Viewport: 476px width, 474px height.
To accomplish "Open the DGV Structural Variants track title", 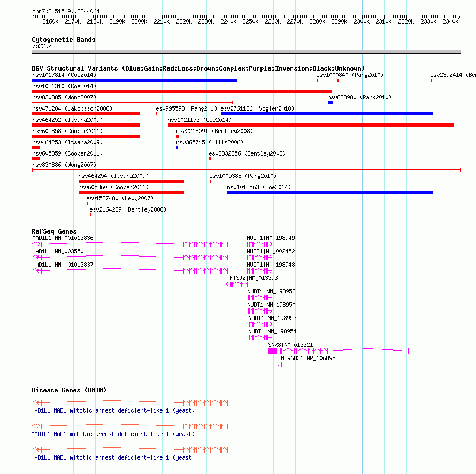I will (x=198, y=68).
